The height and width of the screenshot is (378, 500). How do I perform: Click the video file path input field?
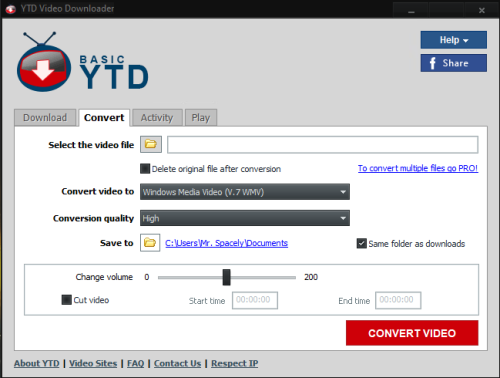(x=323, y=145)
